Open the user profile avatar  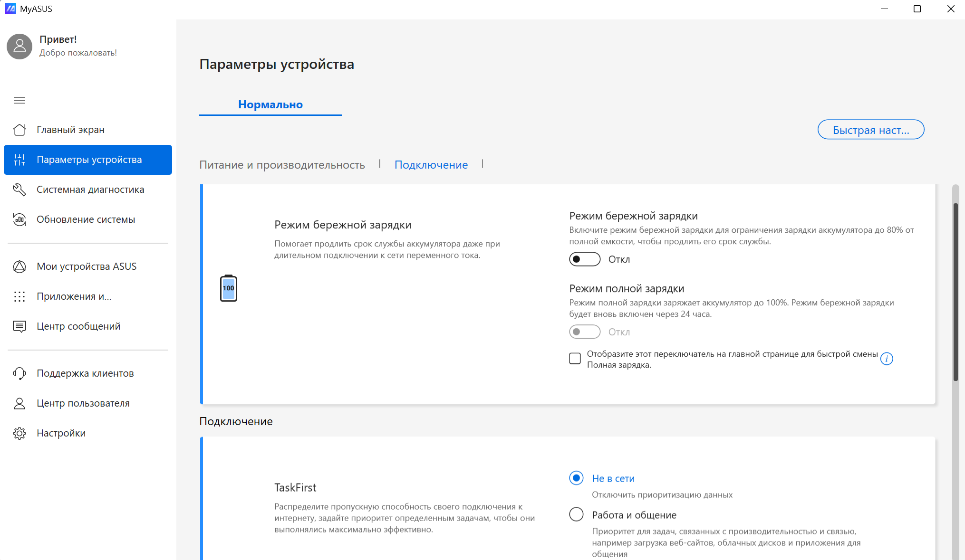(x=19, y=46)
